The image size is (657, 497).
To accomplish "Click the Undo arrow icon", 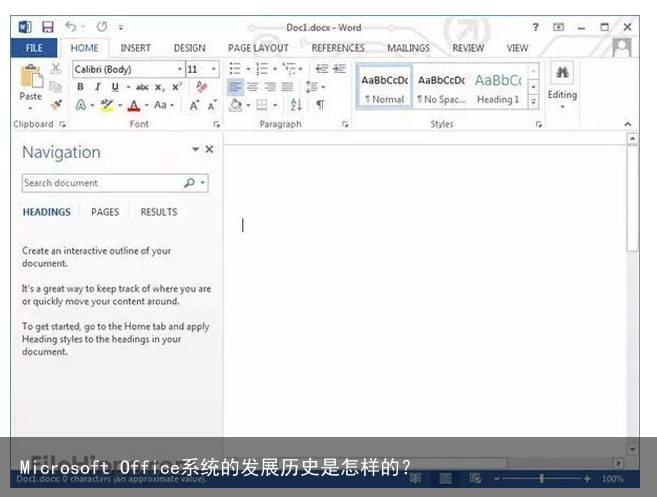I will [x=70, y=27].
